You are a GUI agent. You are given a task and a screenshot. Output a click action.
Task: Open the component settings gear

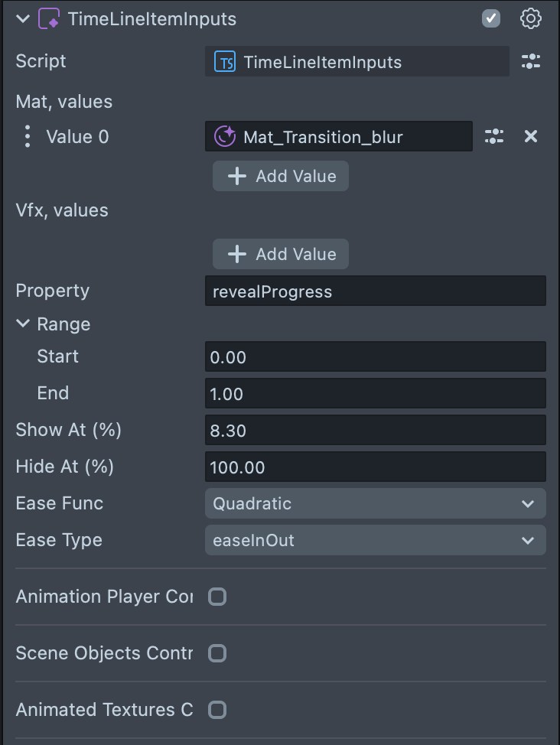[x=530, y=19]
